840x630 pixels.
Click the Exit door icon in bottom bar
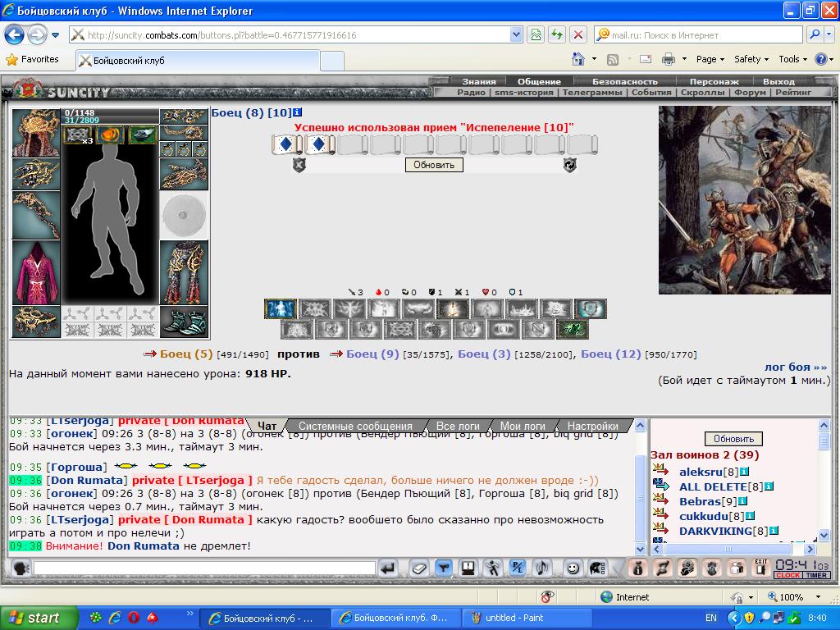[x=760, y=568]
